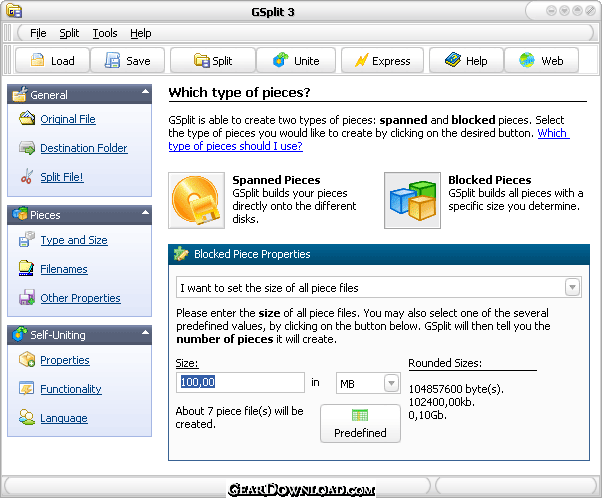The width and height of the screenshot is (602, 498).
Task: Click the Filenames icon
Action: pos(26,268)
